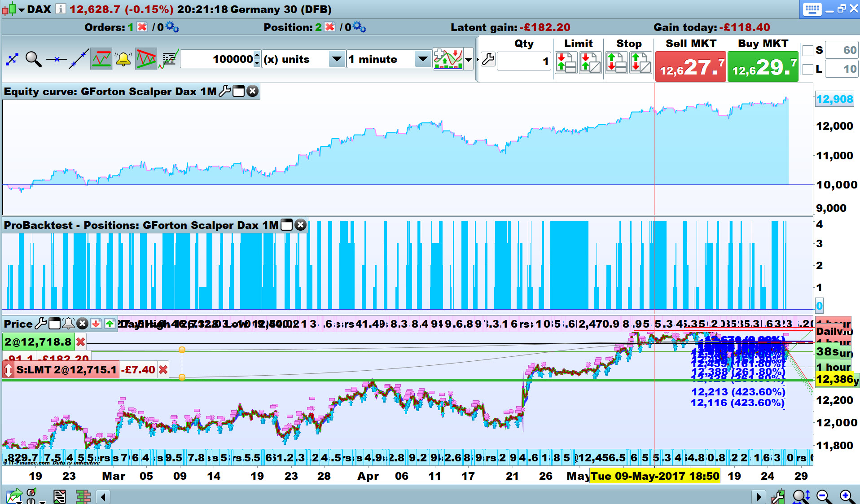Click the 100000 units input field
The height and width of the screenshot is (504, 860).
(x=218, y=59)
